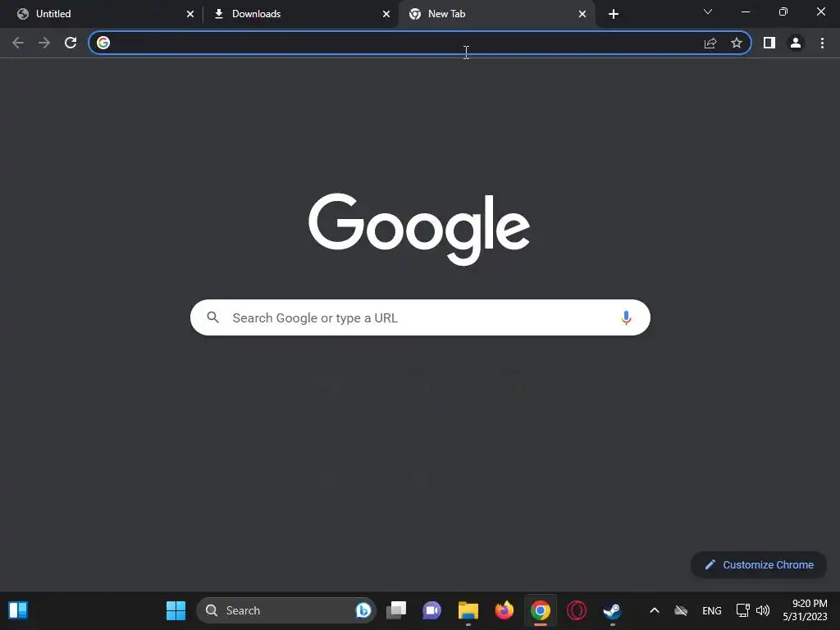Reload the current page
The height and width of the screenshot is (630, 840).
71,43
